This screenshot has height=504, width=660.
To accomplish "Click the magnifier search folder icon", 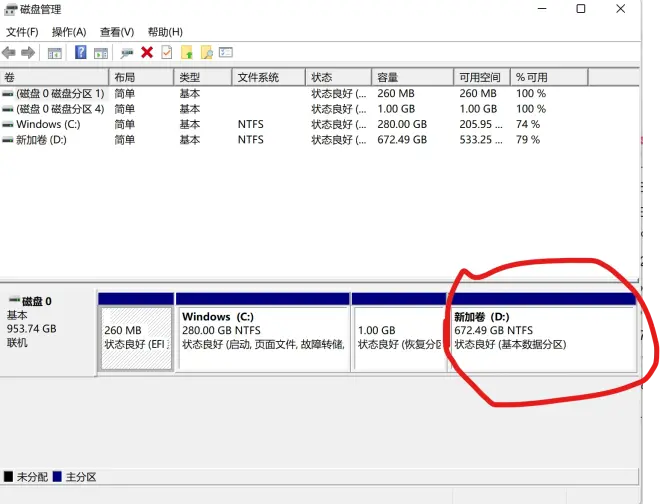I will tap(206, 52).
